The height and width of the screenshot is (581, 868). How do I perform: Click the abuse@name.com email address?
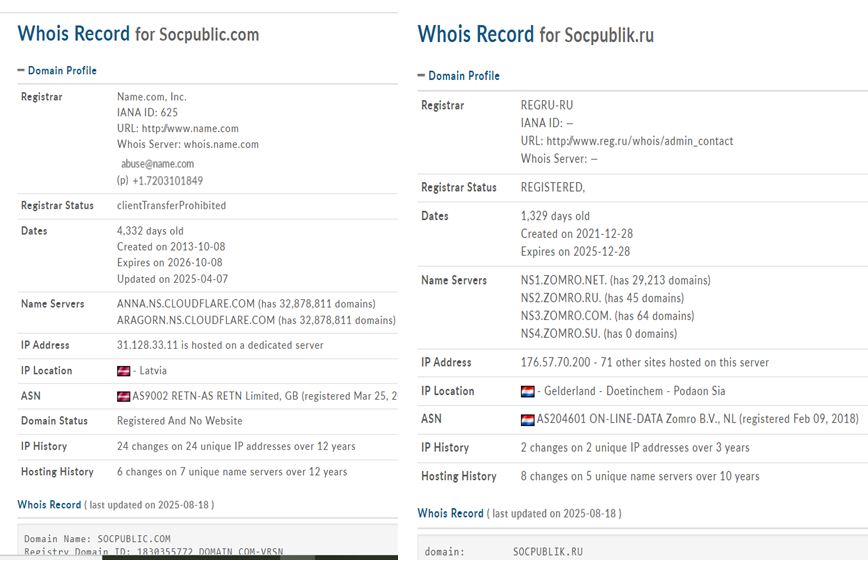pos(158,164)
